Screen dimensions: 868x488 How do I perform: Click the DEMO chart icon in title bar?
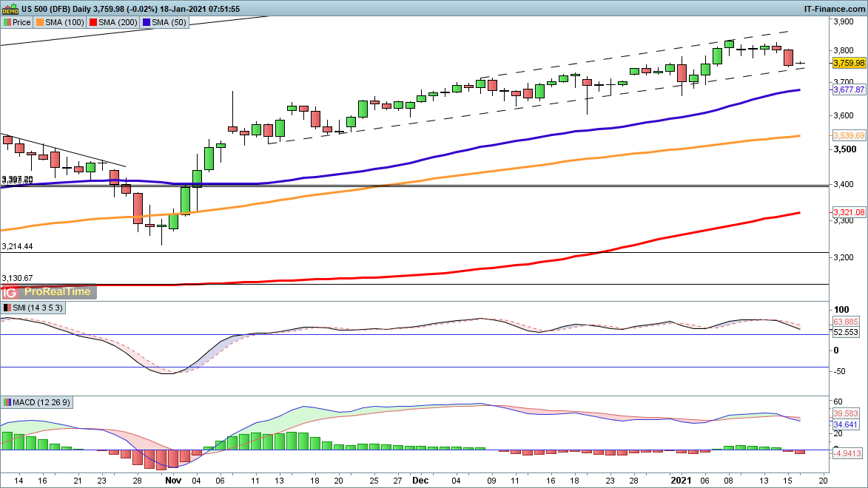click(9, 8)
